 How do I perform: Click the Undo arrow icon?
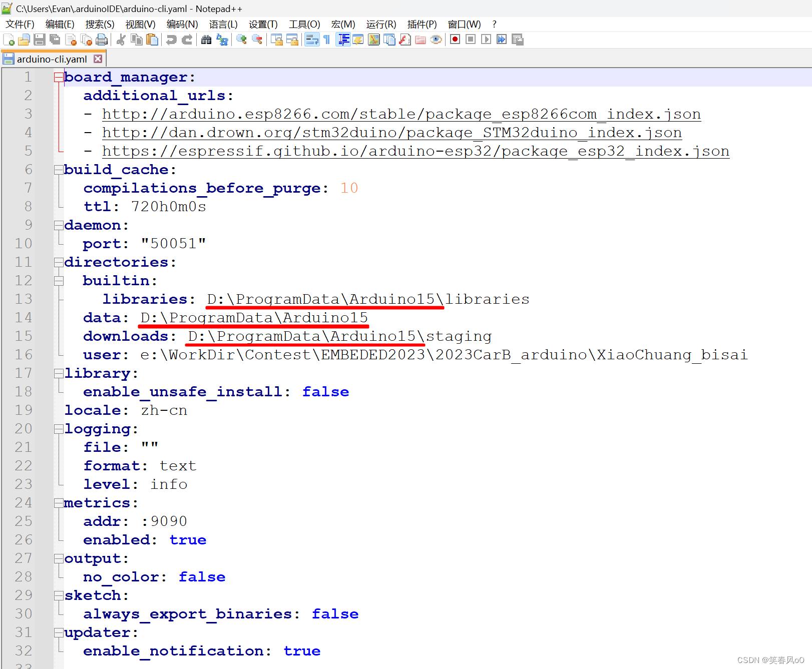point(171,40)
